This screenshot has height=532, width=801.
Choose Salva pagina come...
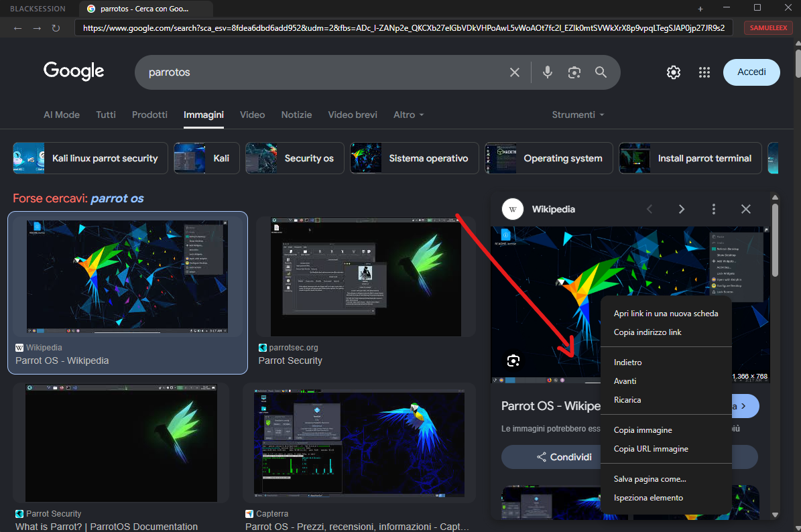pos(666,479)
